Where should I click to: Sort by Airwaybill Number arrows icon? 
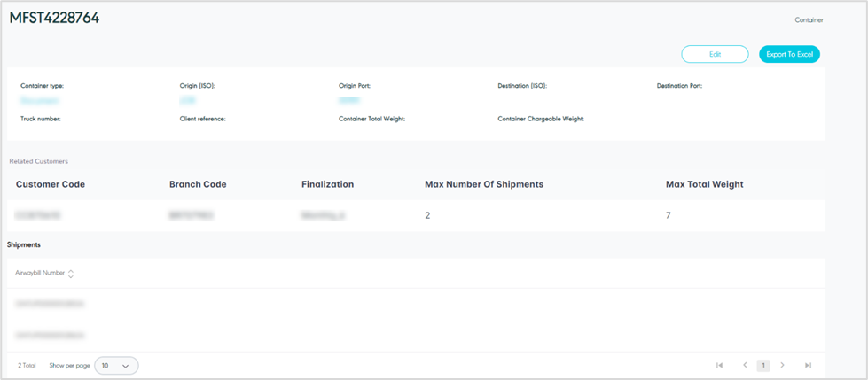[x=71, y=274]
